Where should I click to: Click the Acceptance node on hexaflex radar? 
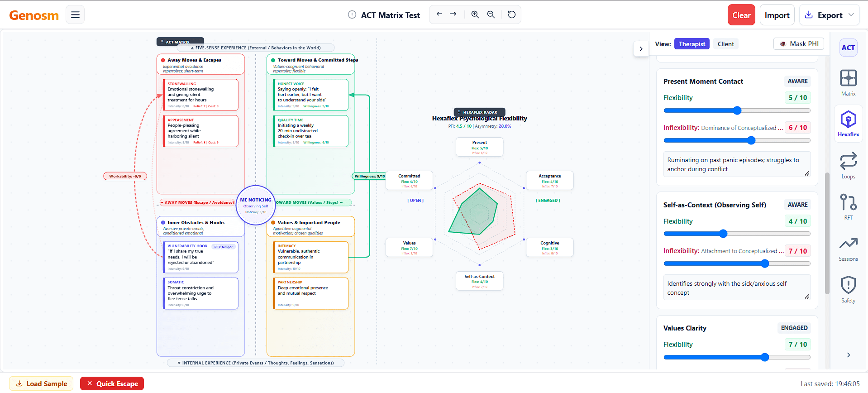point(549,180)
